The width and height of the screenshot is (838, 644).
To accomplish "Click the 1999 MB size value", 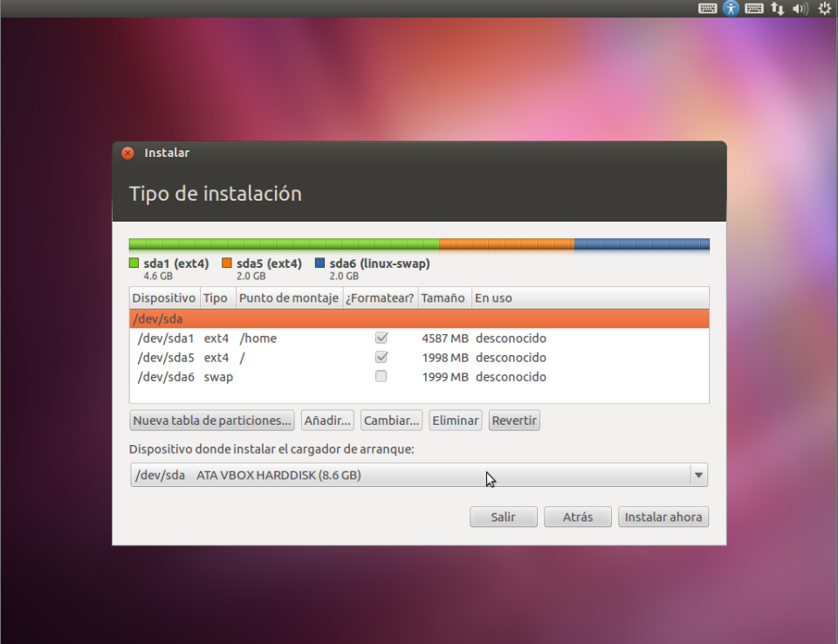I will click(444, 377).
